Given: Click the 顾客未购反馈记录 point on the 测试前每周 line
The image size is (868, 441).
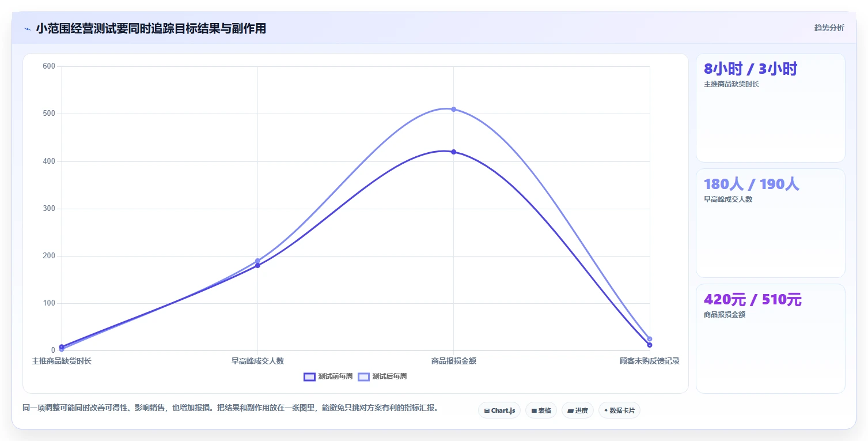Looking at the screenshot, I should coord(650,345).
